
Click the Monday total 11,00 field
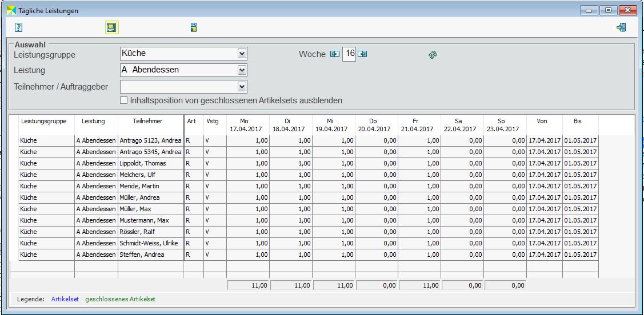coord(248,285)
